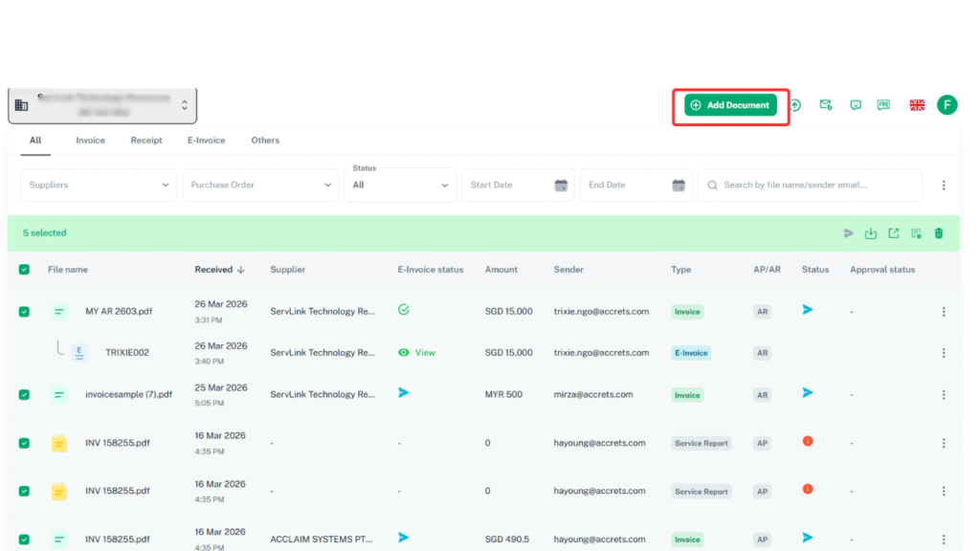The image size is (980, 551).
Task: Open the feedback chat bubble icon
Action: click(856, 105)
